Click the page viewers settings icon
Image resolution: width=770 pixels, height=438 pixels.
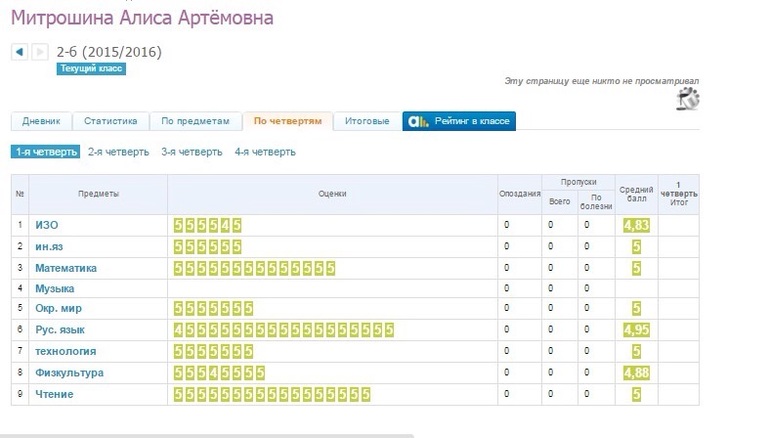(688, 98)
